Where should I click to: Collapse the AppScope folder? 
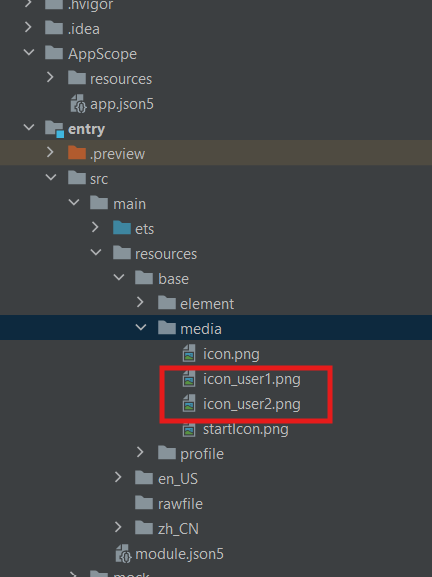coord(29,52)
